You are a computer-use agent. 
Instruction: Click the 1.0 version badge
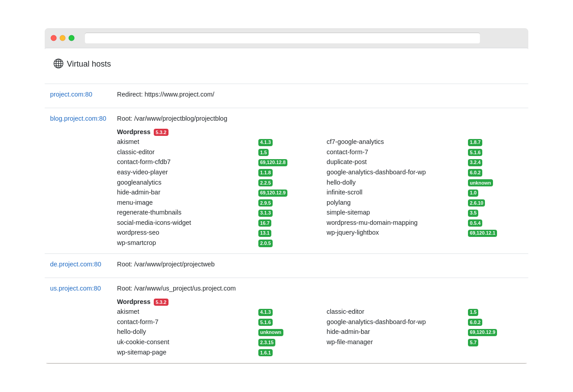[x=473, y=193]
